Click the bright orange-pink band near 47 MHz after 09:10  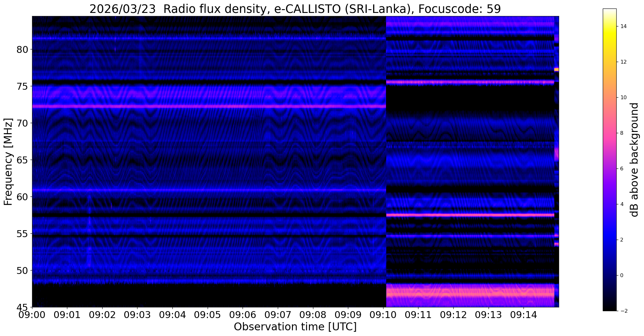tap(470, 293)
